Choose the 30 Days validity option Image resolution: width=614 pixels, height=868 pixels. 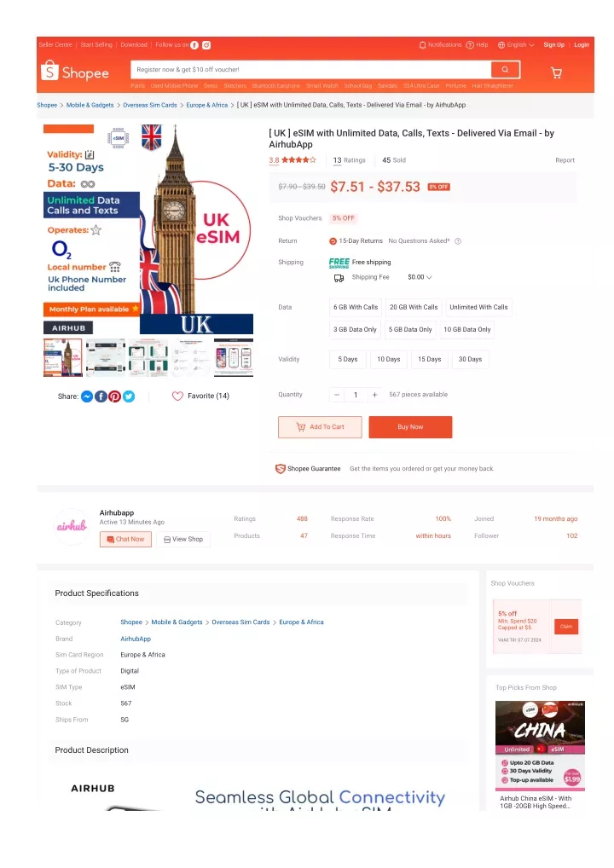pyautogui.click(x=470, y=359)
